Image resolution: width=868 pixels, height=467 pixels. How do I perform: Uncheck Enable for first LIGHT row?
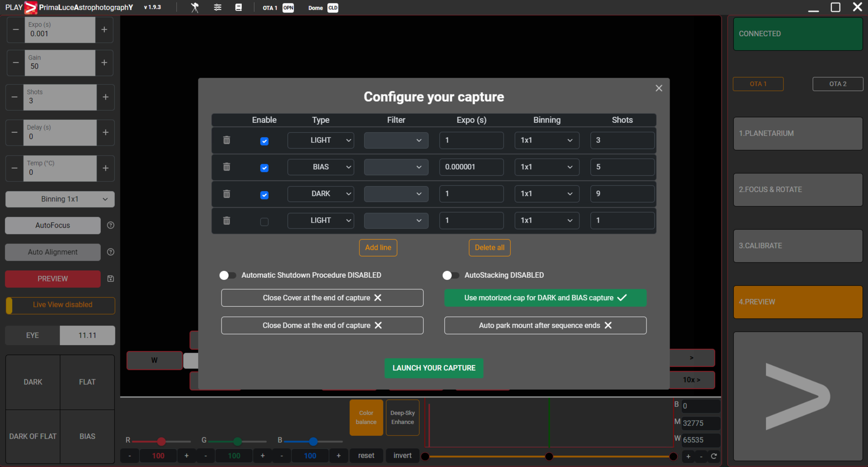tap(264, 141)
